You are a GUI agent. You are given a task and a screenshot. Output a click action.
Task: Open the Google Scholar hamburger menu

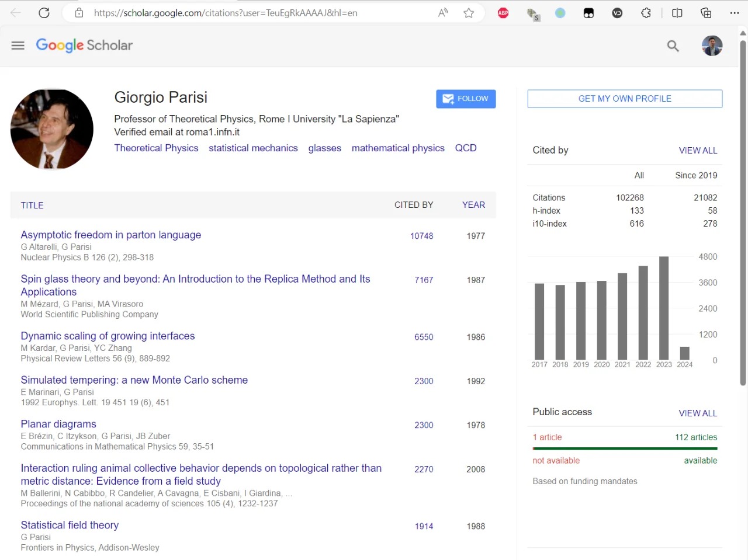point(18,46)
